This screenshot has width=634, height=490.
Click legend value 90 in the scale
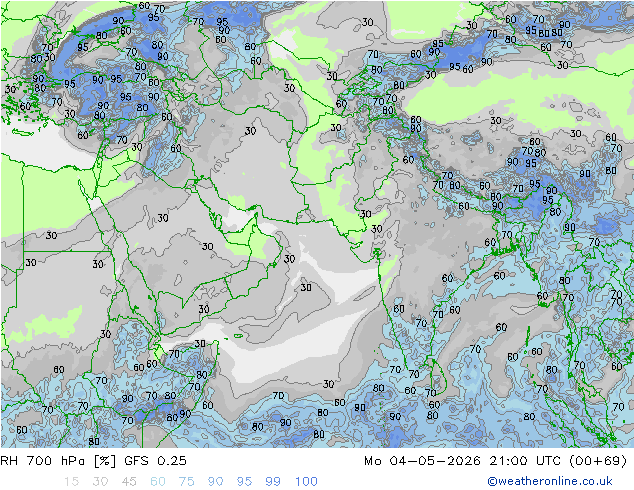(x=215, y=482)
